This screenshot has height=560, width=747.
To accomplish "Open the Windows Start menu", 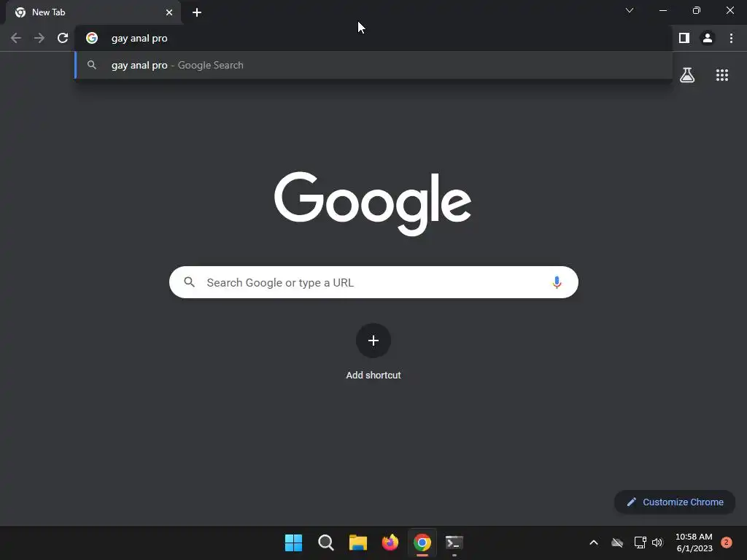I will click(x=293, y=542).
